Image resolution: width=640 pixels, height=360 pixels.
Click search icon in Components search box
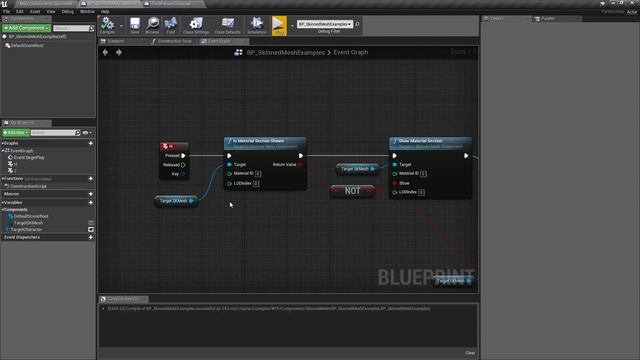91,28
